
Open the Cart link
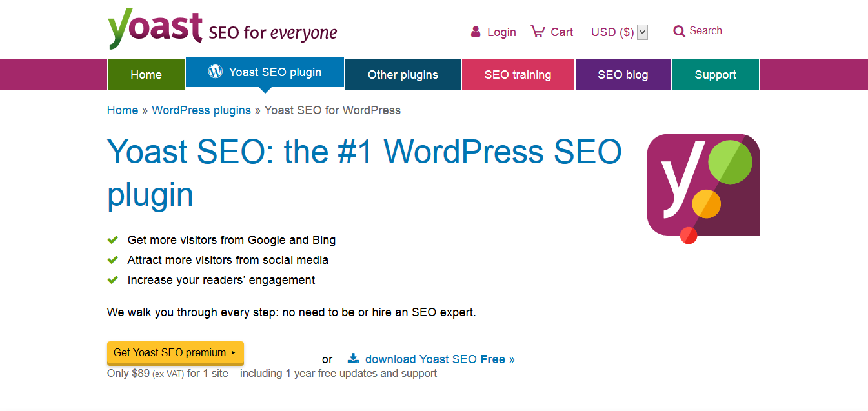pos(561,32)
